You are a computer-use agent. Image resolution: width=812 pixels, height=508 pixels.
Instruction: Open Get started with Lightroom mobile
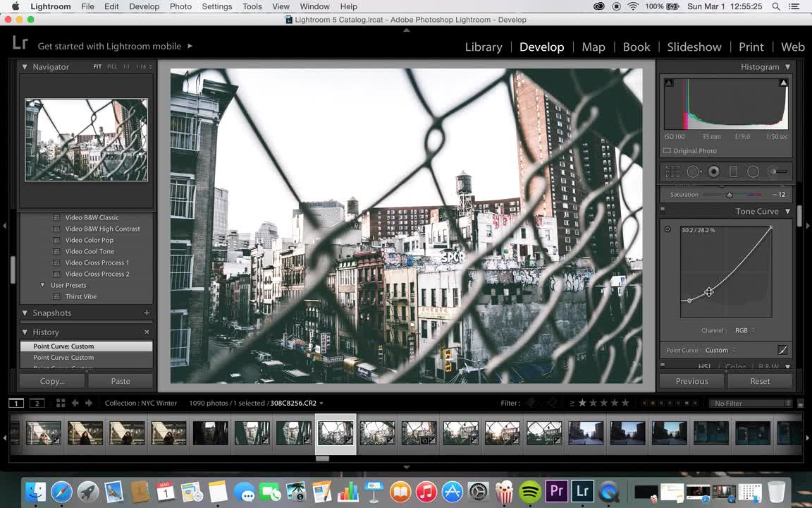(115, 46)
